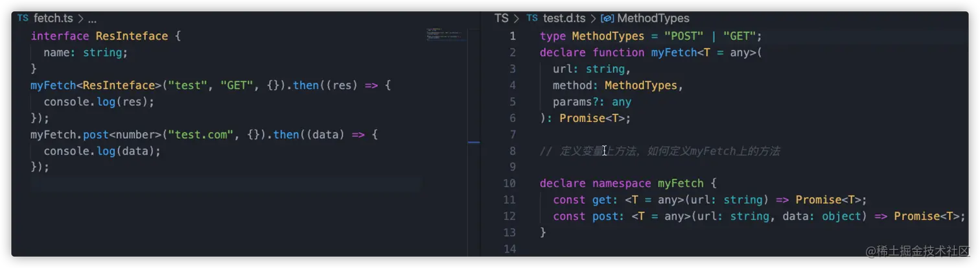Image resolution: width=980 pixels, height=268 pixels.
Task: Click the TS file icon beside fetch.ts breadcrumb
Action: tap(23, 18)
